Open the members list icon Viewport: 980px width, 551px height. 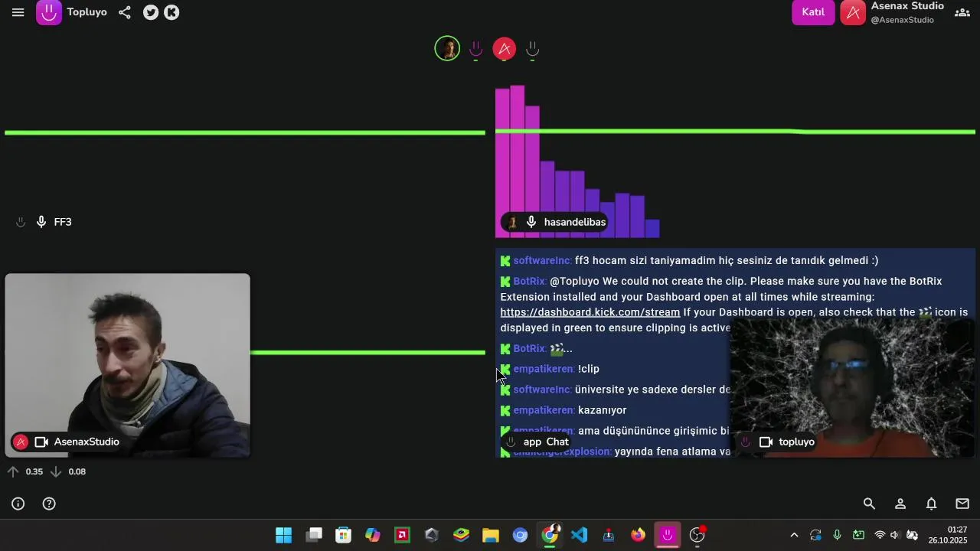(962, 12)
